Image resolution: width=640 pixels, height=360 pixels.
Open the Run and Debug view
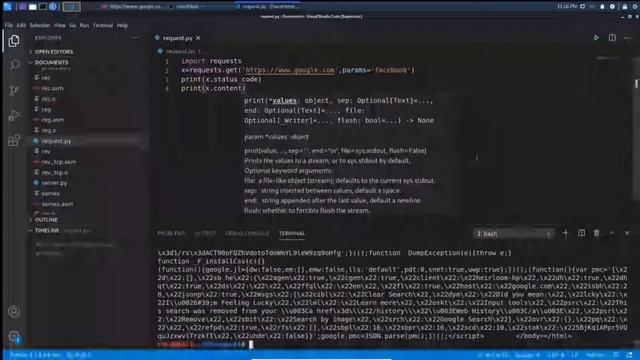pos(14,116)
